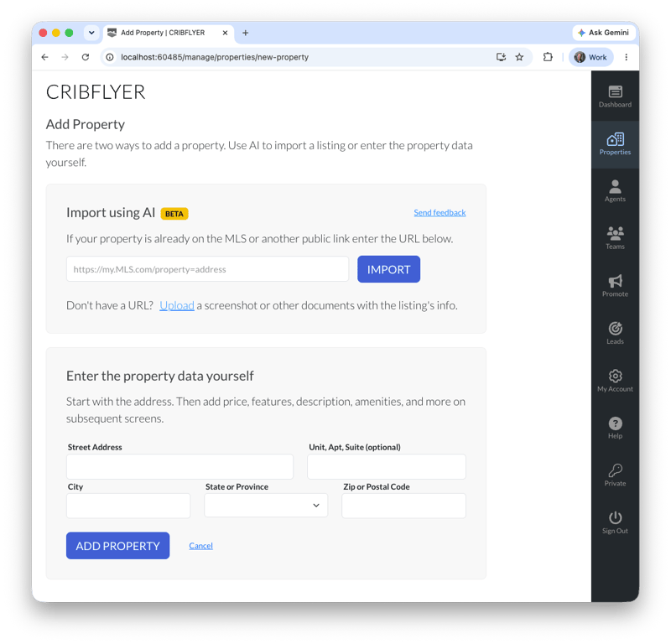
Task: Open the Extensions puzzle icon
Action: (548, 57)
